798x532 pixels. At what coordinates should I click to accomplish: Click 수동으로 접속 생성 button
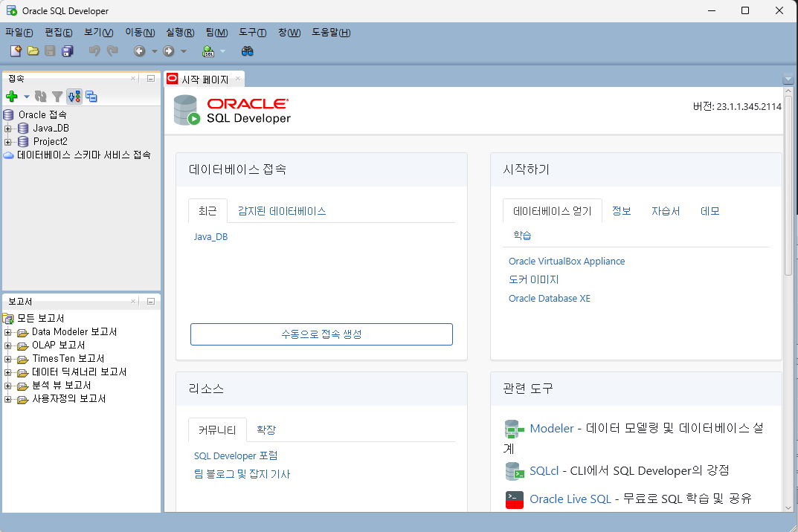321,334
